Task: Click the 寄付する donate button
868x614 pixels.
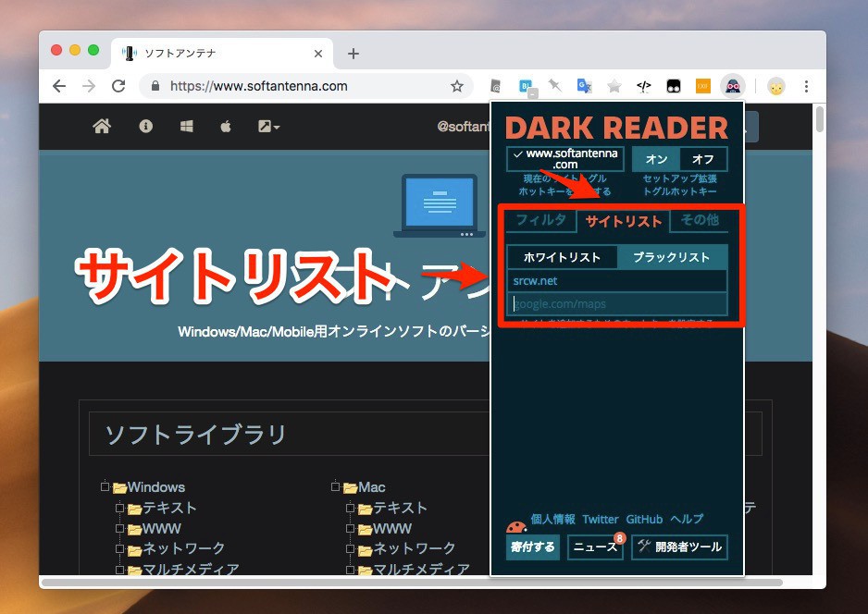Action: pos(532,547)
